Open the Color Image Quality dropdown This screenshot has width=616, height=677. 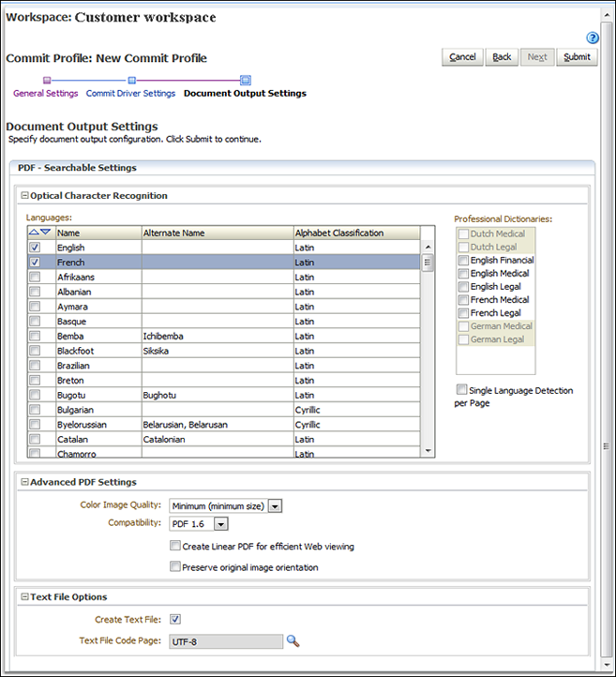(275, 506)
